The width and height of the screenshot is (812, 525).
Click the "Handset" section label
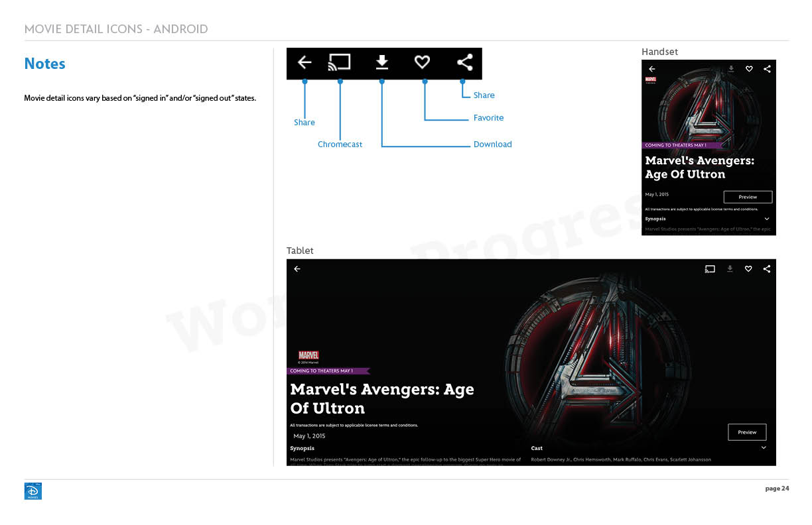click(x=660, y=52)
